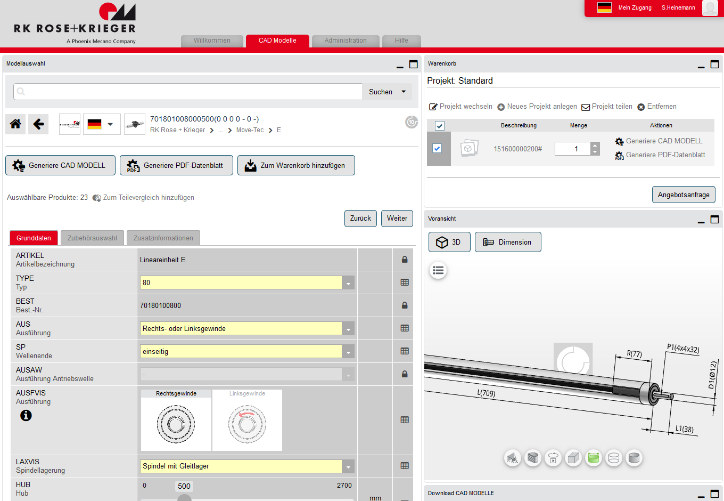Screen dimensions: 724x501
Task: Open the Suchen options dropdown arrow
Action: (x=404, y=91)
